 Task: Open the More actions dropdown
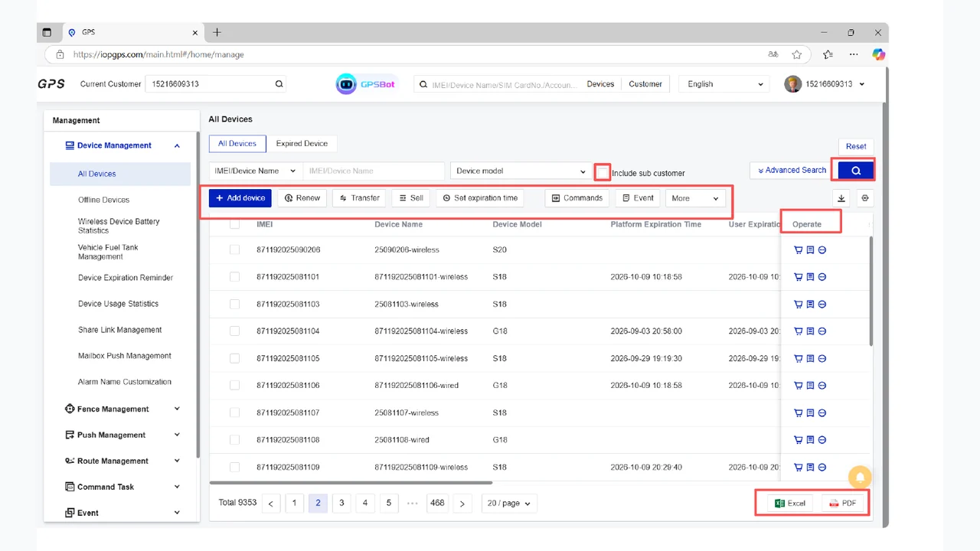(x=695, y=198)
